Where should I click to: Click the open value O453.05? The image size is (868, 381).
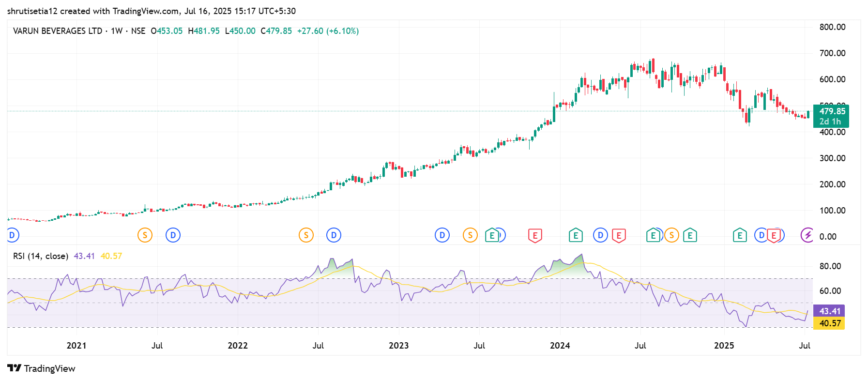[x=167, y=31]
